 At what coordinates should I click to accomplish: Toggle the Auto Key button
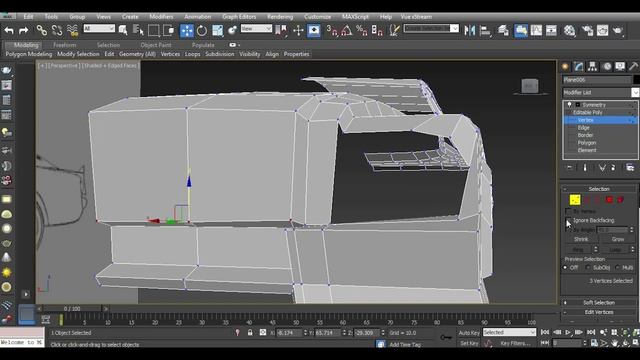pyautogui.click(x=469, y=333)
